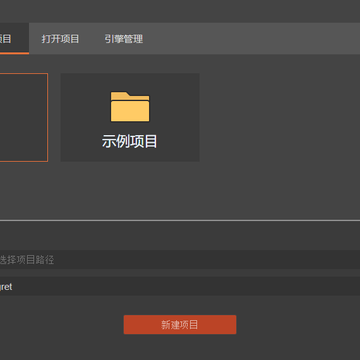Click the yellow folder icon for 示例项目
This screenshot has width=360, height=360.
click(130, 106)
